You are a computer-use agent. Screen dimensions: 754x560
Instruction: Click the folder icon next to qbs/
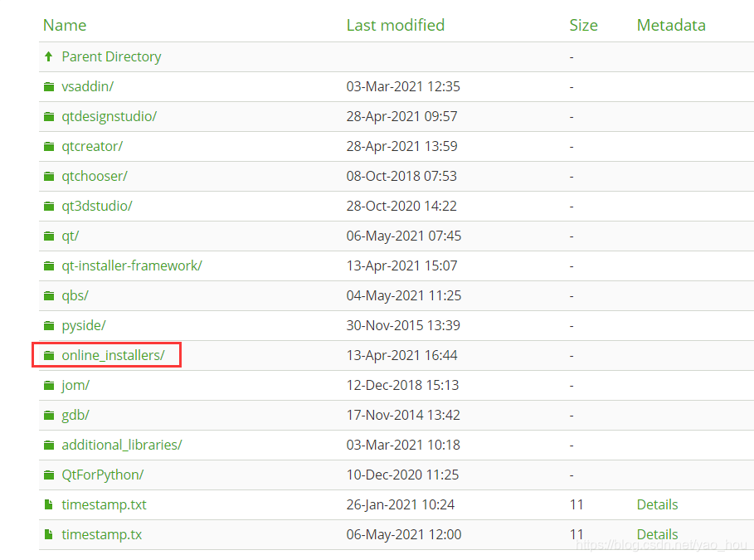49,295
